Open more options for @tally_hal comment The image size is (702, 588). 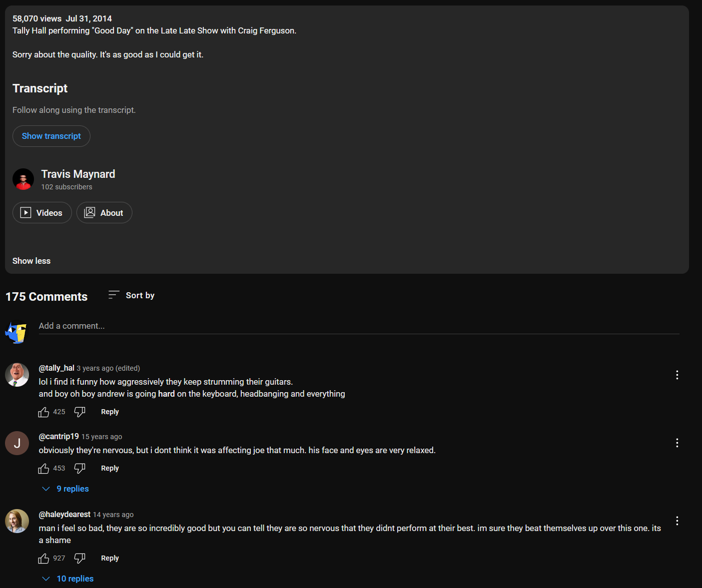[x=677, y=375]
